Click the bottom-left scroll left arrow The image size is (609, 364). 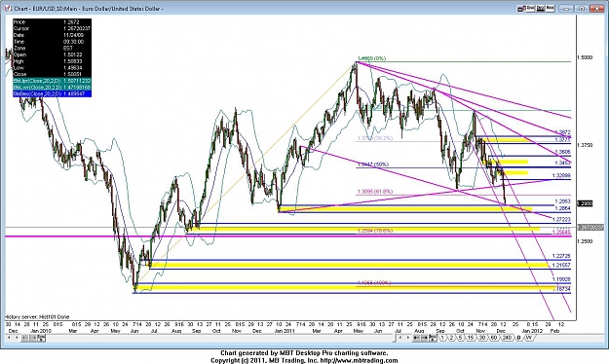point(9,337)
